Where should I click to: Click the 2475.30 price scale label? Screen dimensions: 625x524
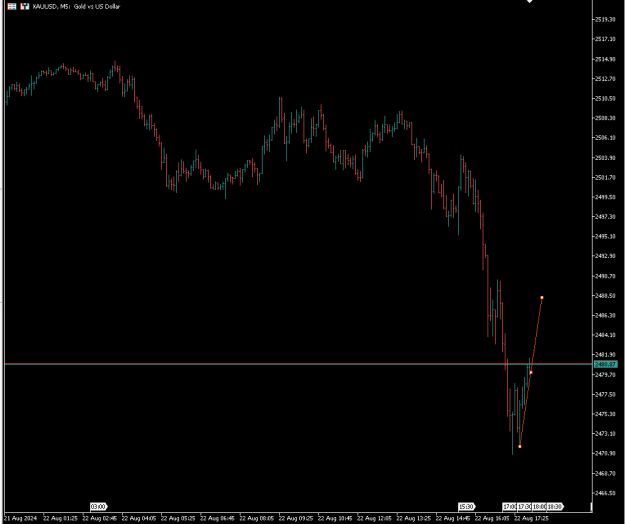tap(605, 414)
